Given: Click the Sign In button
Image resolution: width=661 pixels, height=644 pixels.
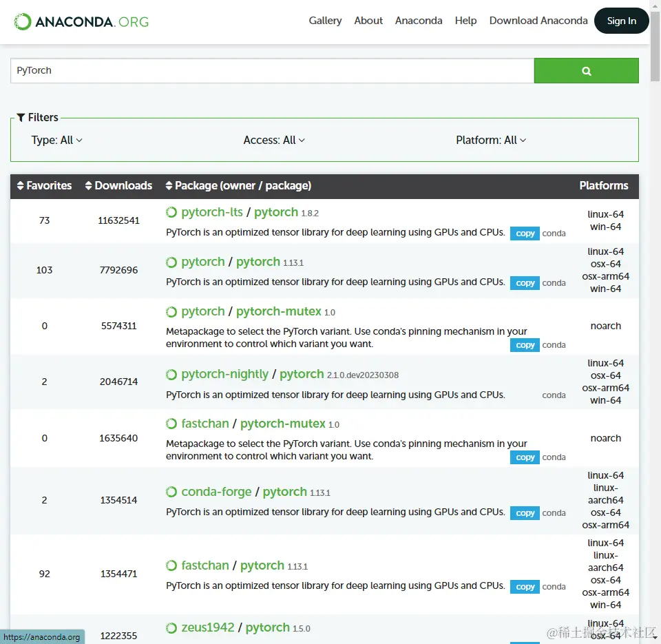Looking at the screenshot, I should [x=621, y=21].
